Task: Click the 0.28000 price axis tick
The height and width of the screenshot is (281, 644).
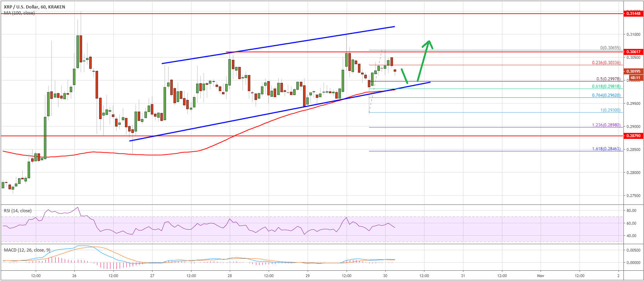Action: (633, 173)
